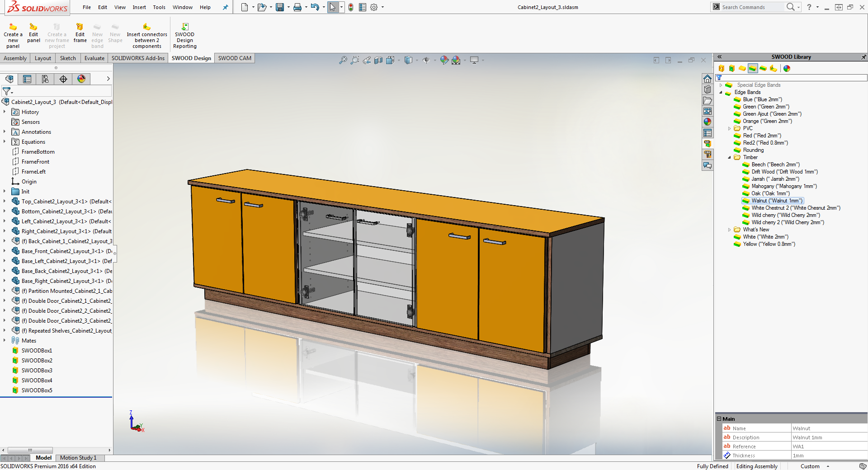Expand the PVC edge bands folder

coord(729,128)
